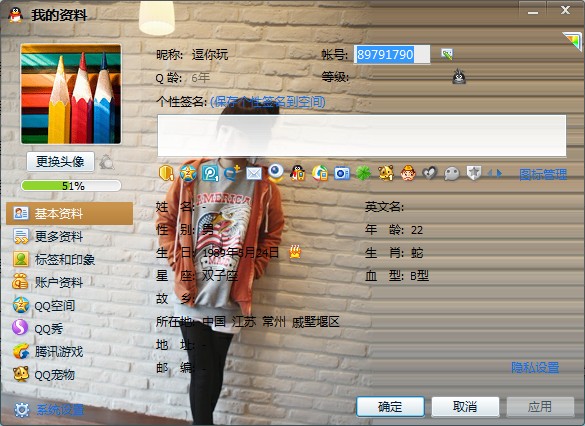
Task: Click the birthday value 1989年5月24日
Action: (241, 253)
